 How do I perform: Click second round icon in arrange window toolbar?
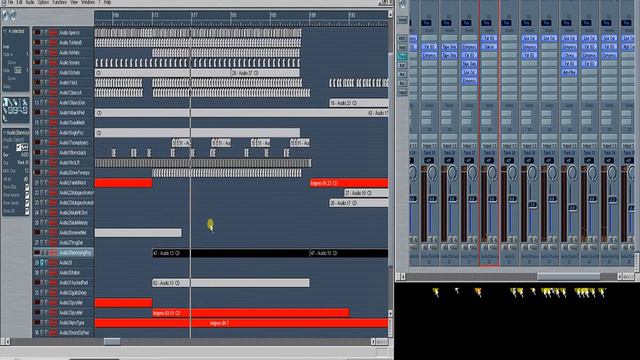13,16
